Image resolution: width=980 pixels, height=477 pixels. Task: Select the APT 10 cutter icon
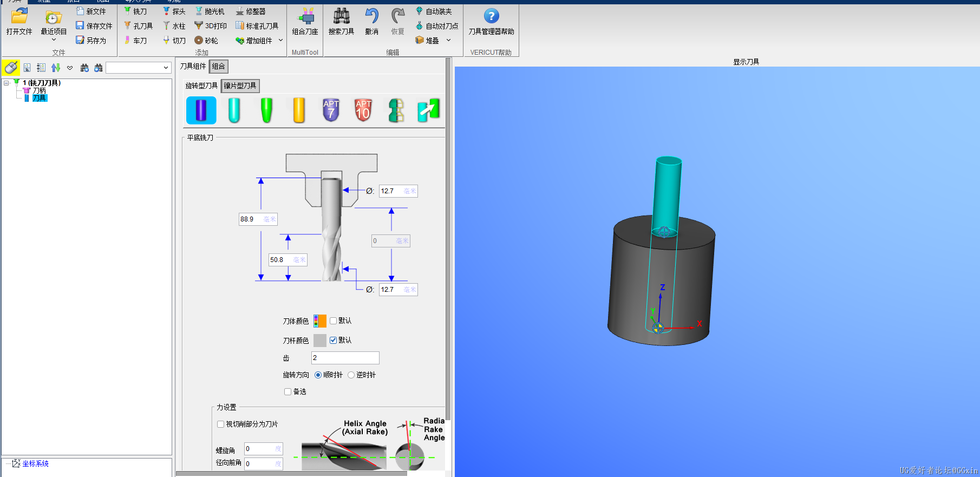coord(363,110)
